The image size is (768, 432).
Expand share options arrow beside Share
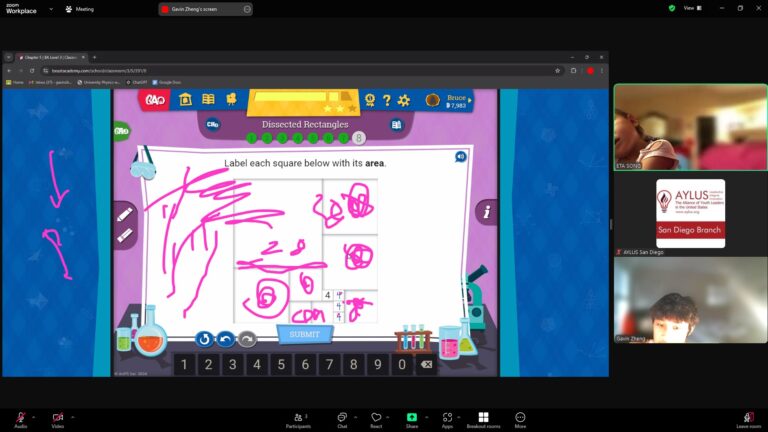click(426, 417)
